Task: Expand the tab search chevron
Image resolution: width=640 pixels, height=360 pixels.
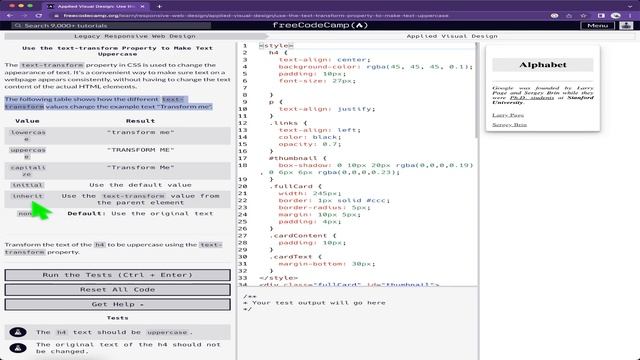Action: coord(630,6)
